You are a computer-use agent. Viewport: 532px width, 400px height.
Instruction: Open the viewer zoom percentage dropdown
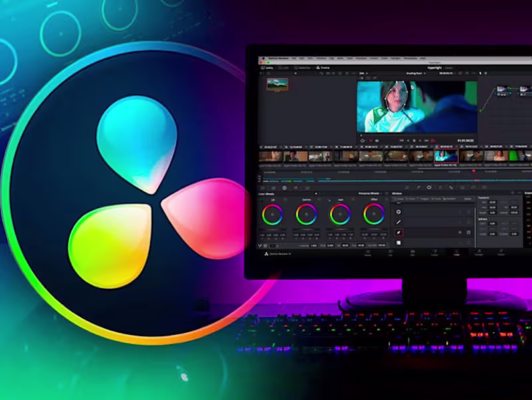pos(364,73)
